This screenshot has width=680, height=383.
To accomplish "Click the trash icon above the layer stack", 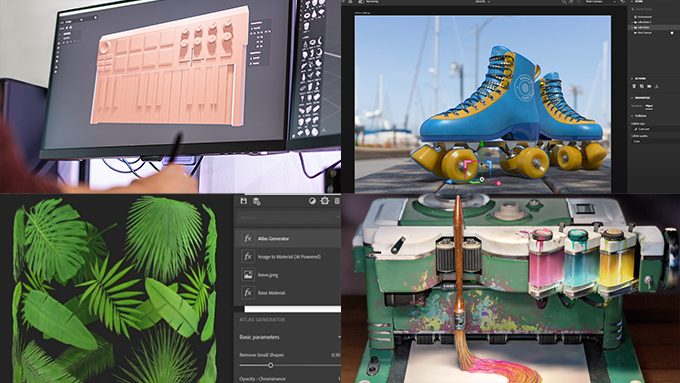I will pos(337,201).
